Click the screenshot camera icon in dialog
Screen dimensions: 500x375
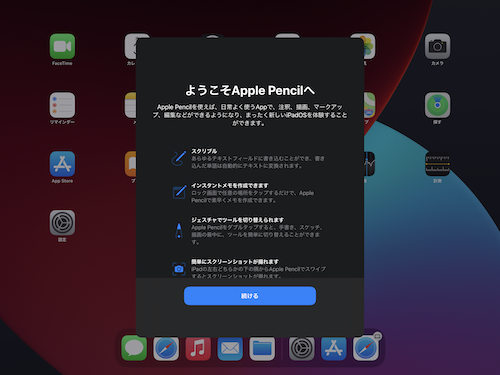(x=179, y=269)
